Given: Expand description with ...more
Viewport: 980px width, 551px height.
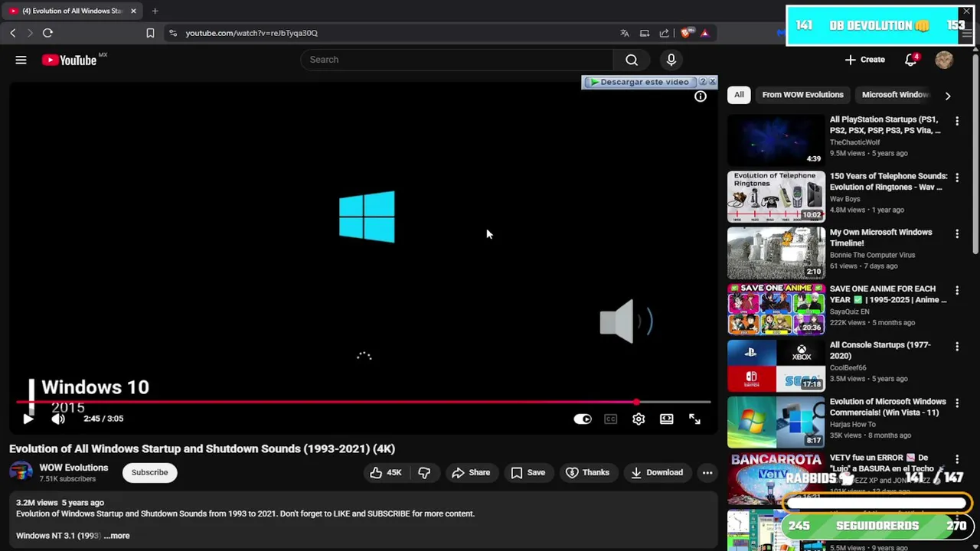Looking at the screenshot, I should coord(116,536).
